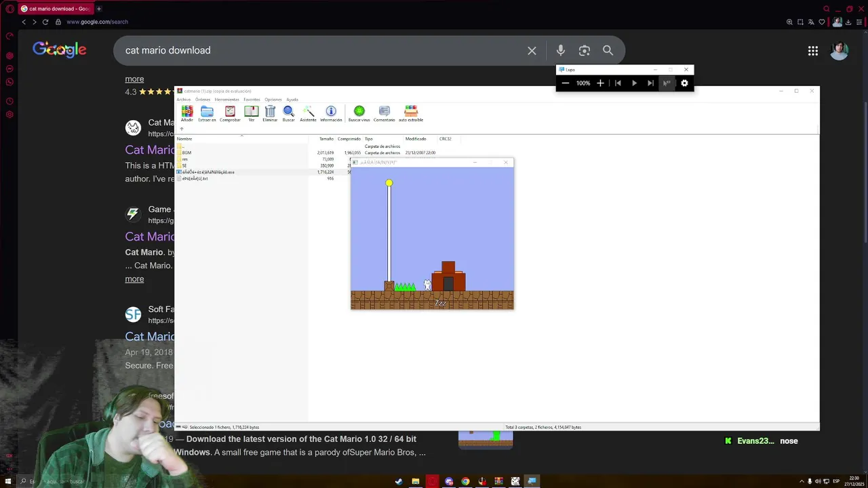Click the up-one-level arrow in WinRAR
868x488 pixels.
point(181,129)
